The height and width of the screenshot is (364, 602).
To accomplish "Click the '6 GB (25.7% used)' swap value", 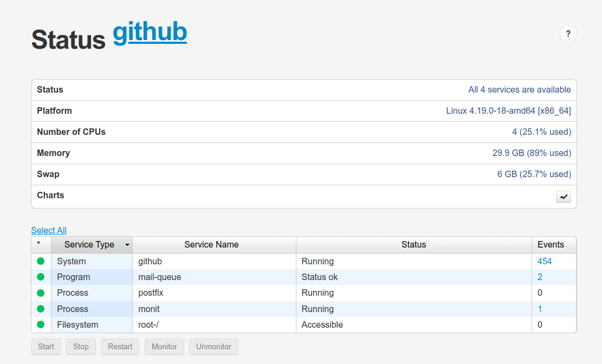I will tap(534, 174).
